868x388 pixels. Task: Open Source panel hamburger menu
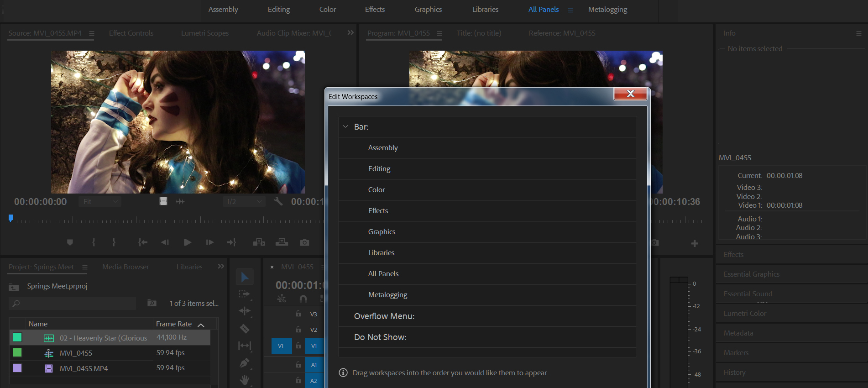tap(92, 33)
